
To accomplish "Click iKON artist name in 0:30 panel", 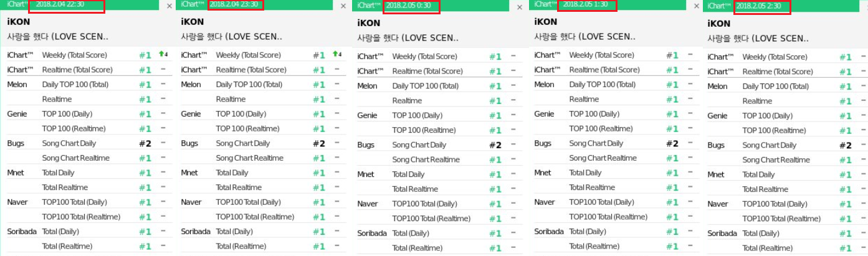I will coord(370,23).
